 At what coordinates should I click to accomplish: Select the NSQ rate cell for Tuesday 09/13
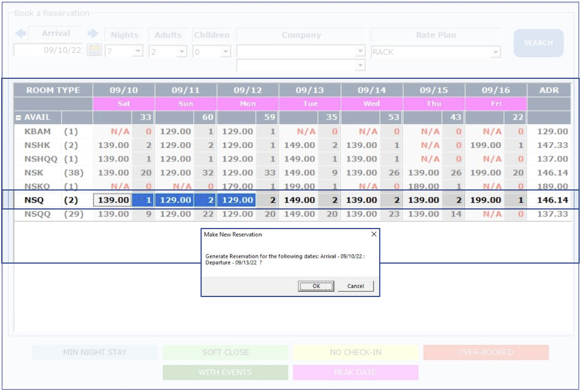300,200
